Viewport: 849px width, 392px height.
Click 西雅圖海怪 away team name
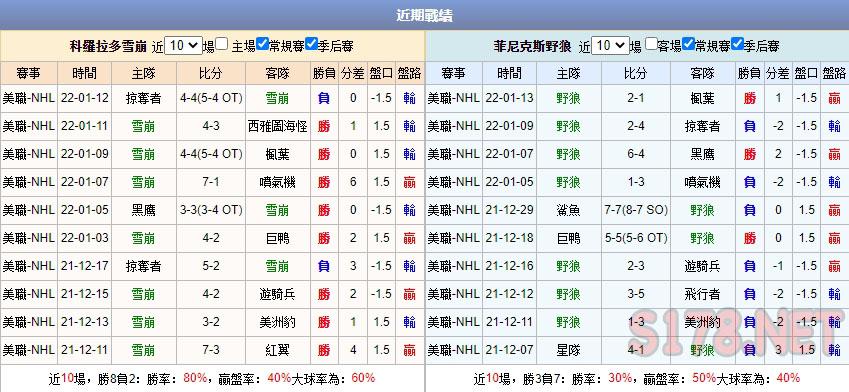click(x=278, y=126)
